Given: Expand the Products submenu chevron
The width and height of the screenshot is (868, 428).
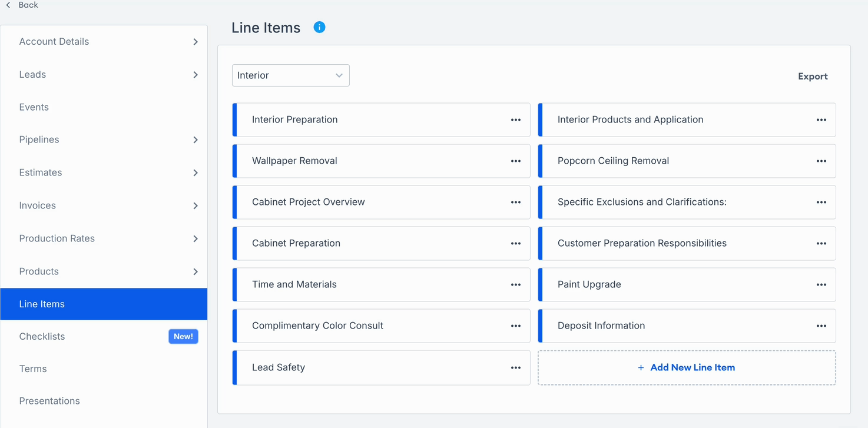Looking at the screenshot, I should pos(196,271).
